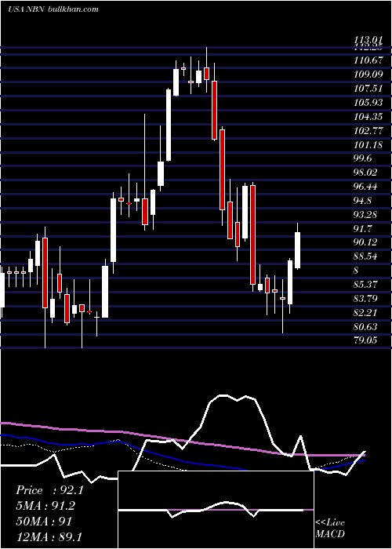Click the 85.37 price axis label

click(x=365, y=284)
